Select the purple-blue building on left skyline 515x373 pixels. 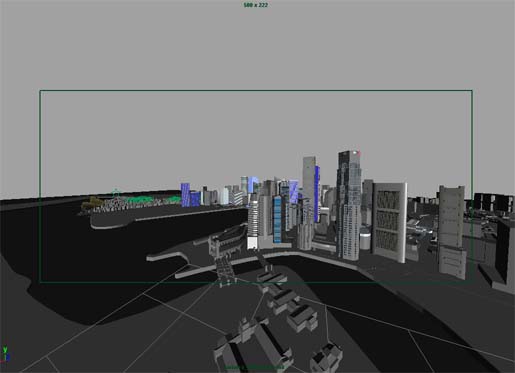pos(186,195)
